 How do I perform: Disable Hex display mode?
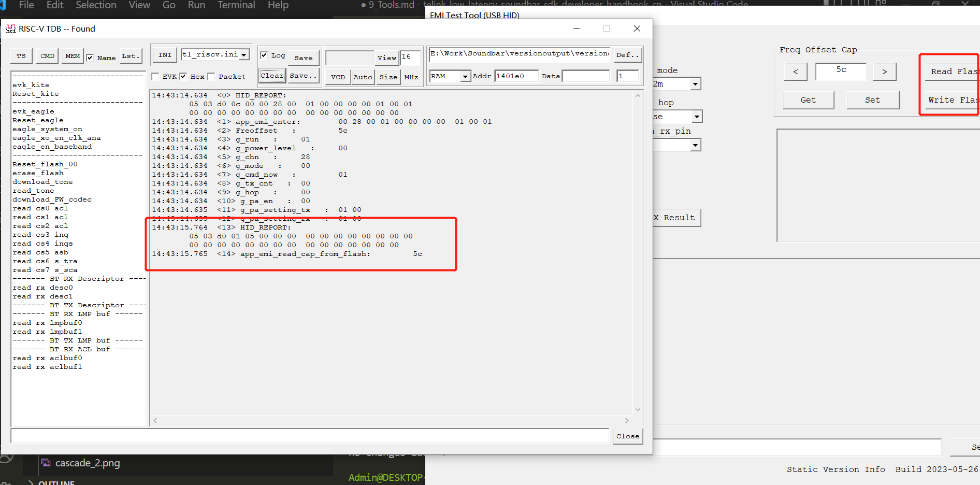183,76
